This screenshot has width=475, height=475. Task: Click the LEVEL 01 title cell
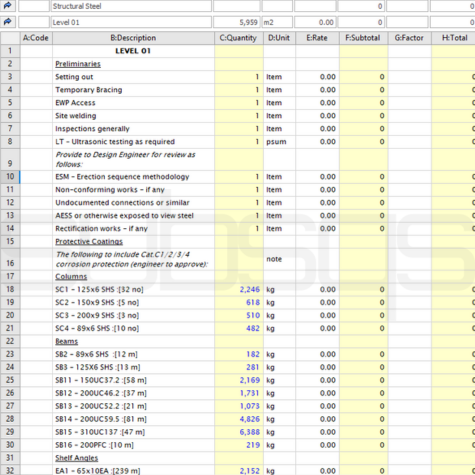(133, 51)
